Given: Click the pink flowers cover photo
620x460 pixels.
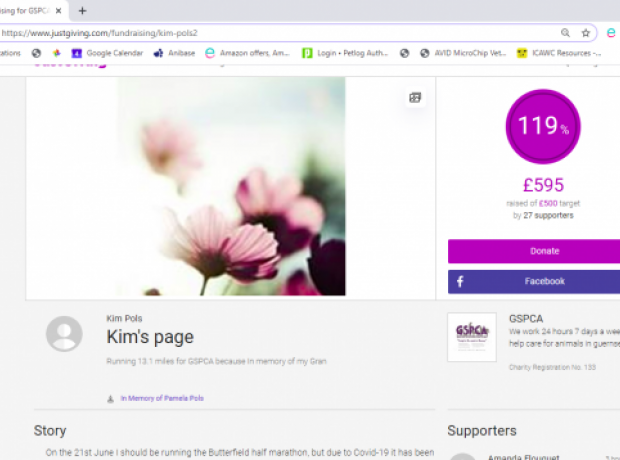Looking at the screenshot, I should [231, 186].
